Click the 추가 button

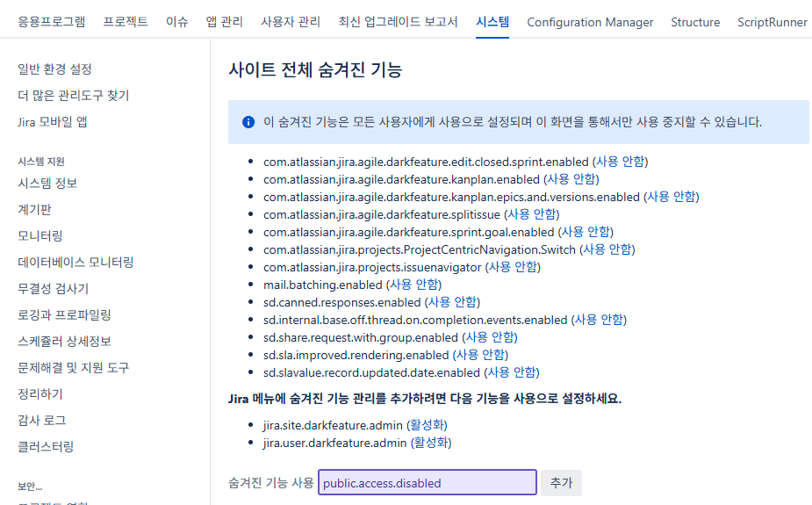click(561, 483)
